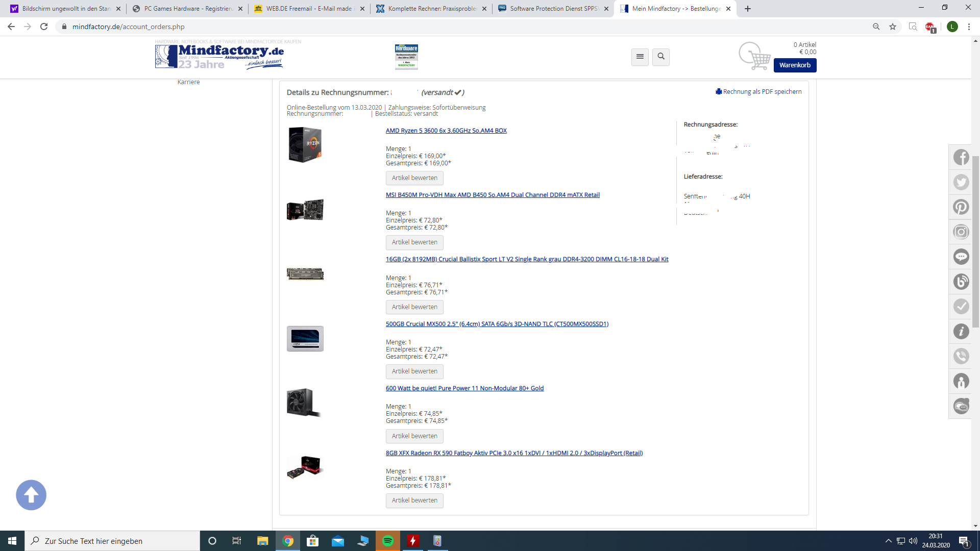The image size is (980, 551).
Task: Switch to the PC Games Hardware tab
Action: (x=187, y=9)
